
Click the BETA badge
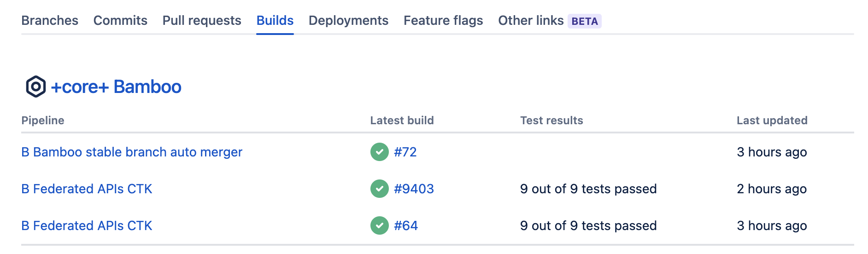click(585, 21)
